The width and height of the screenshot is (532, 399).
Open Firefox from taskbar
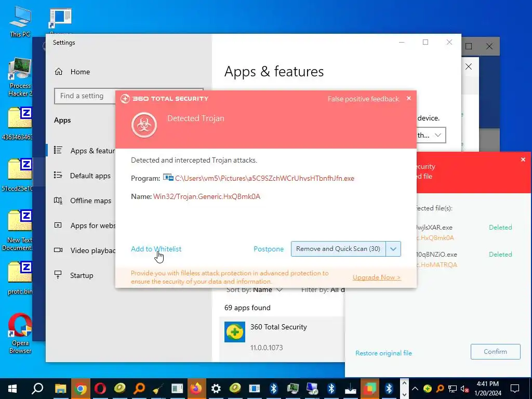(196, 389)
